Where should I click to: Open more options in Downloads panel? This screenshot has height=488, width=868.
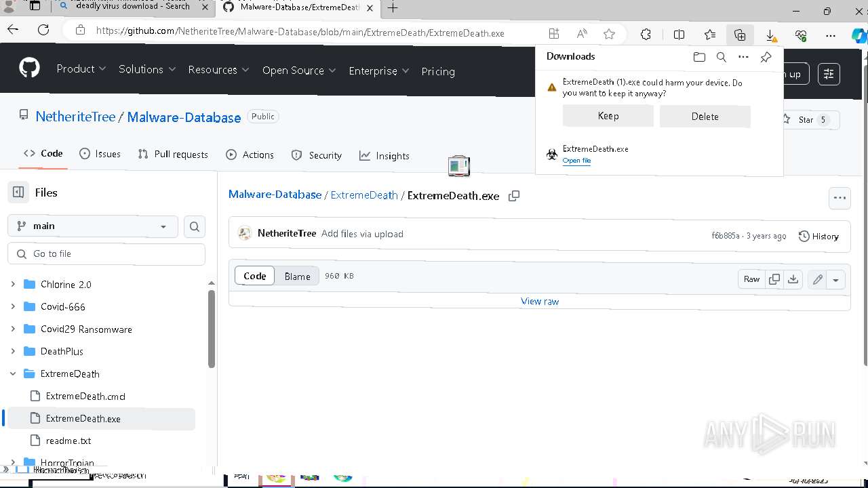click(743, 57)
